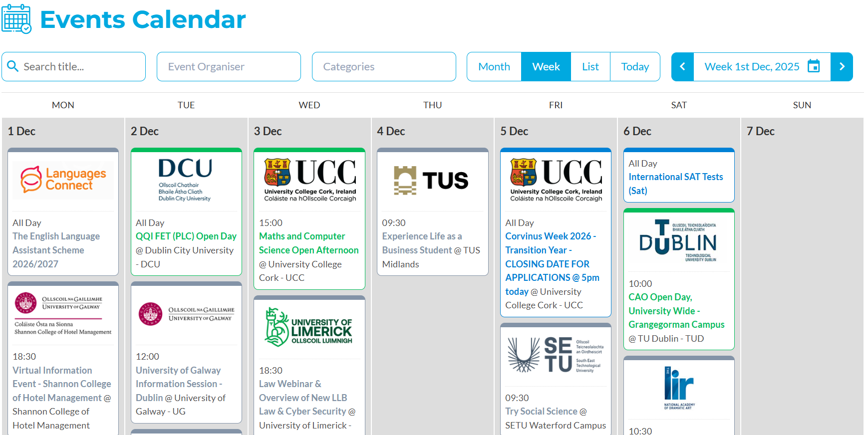868x435 pixels.
Task: Open CAO Open Day Grangegorman Campus event
Action: click(x=676, y=310)
